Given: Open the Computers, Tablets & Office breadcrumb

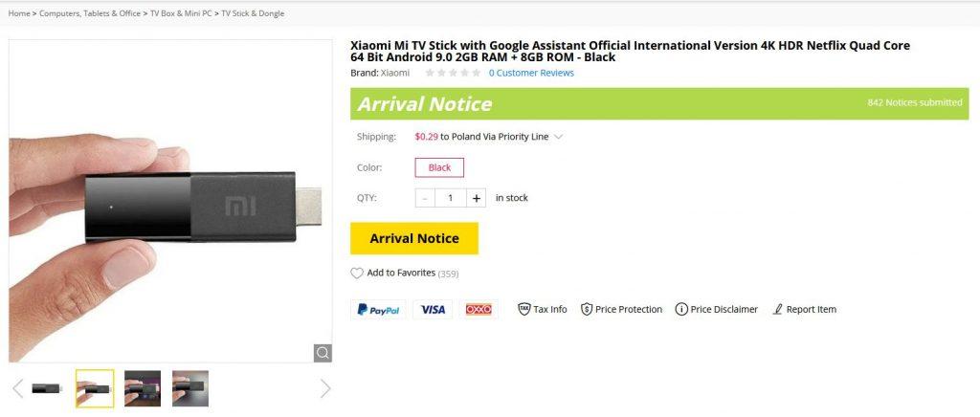Looking at the screenshot, I should [90, 13].
